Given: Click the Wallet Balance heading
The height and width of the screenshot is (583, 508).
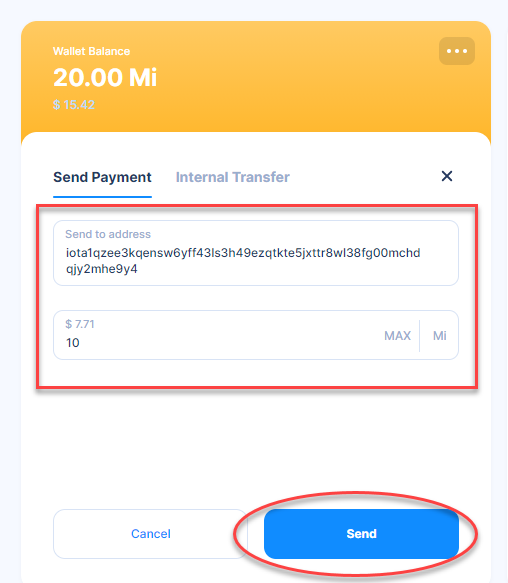Looking at the screenshot, I should (91, 51).
